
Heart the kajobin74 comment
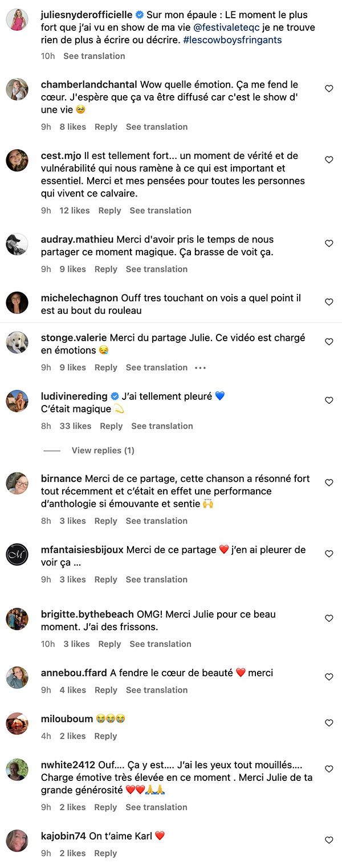(329, 840)
